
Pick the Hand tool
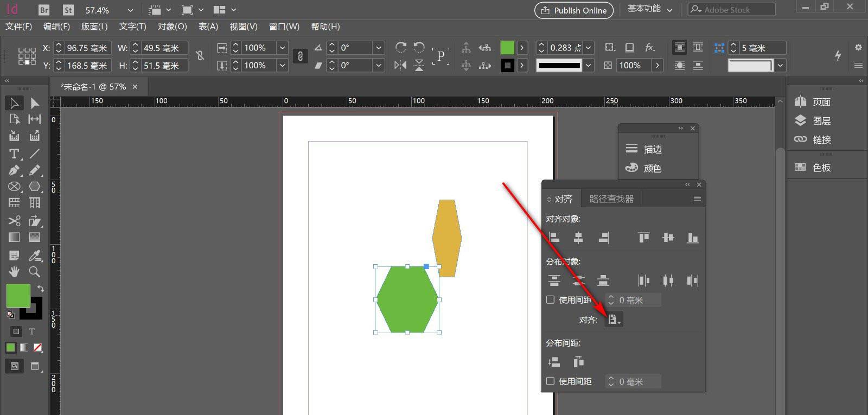(14, 272)
